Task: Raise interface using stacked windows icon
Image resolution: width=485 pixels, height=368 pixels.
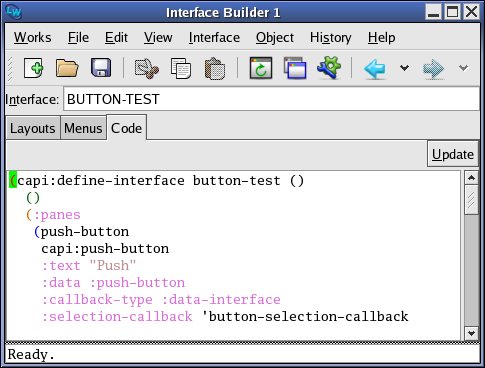Action: pos(295,68)
